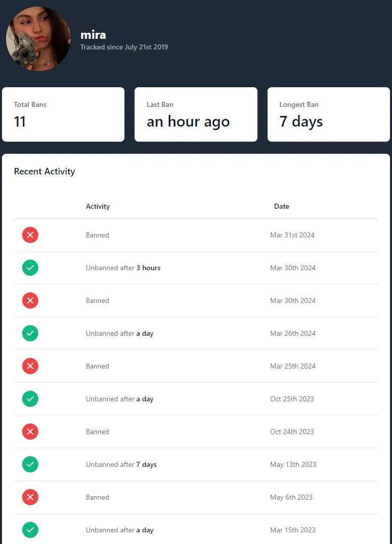
Task: Click the 'an hour ago' value
Action: click(188, 122)
